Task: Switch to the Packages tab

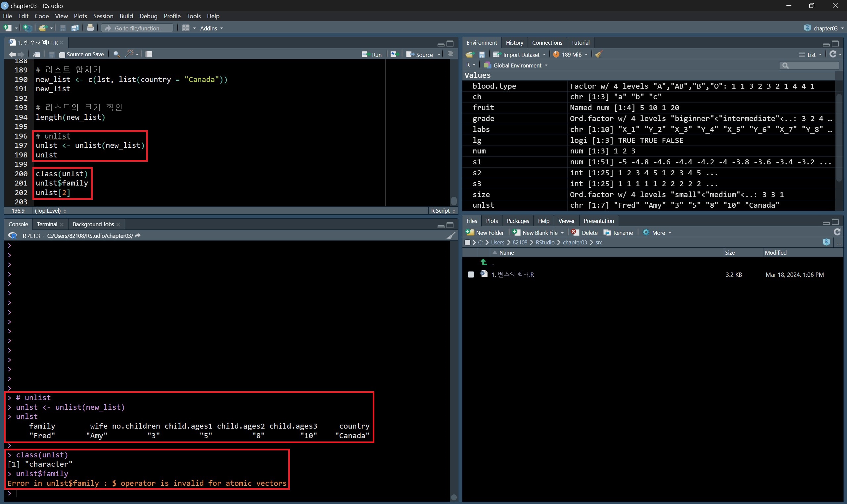Action: tap(518, 221)
